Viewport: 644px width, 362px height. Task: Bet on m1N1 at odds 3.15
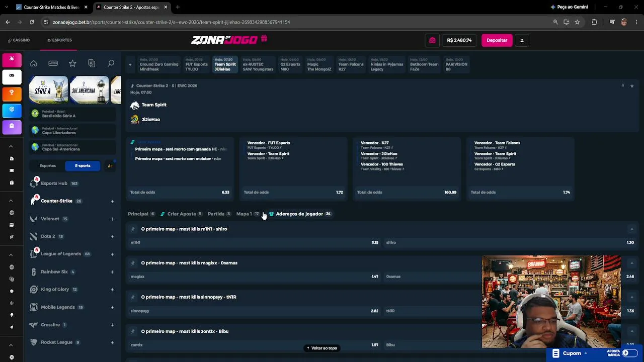(x=255, y=242)
